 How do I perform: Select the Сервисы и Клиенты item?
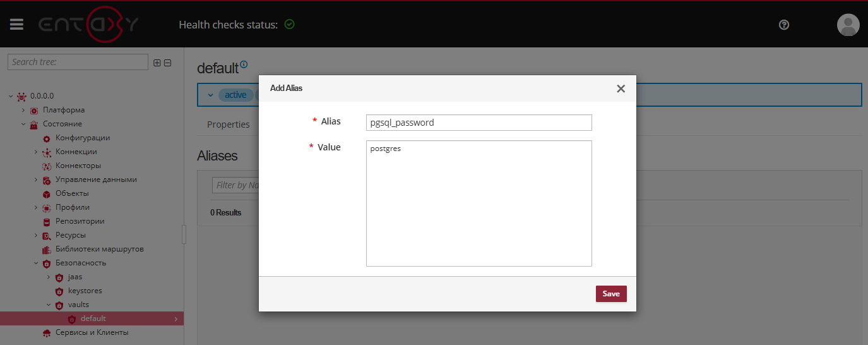tap(92, 332)
